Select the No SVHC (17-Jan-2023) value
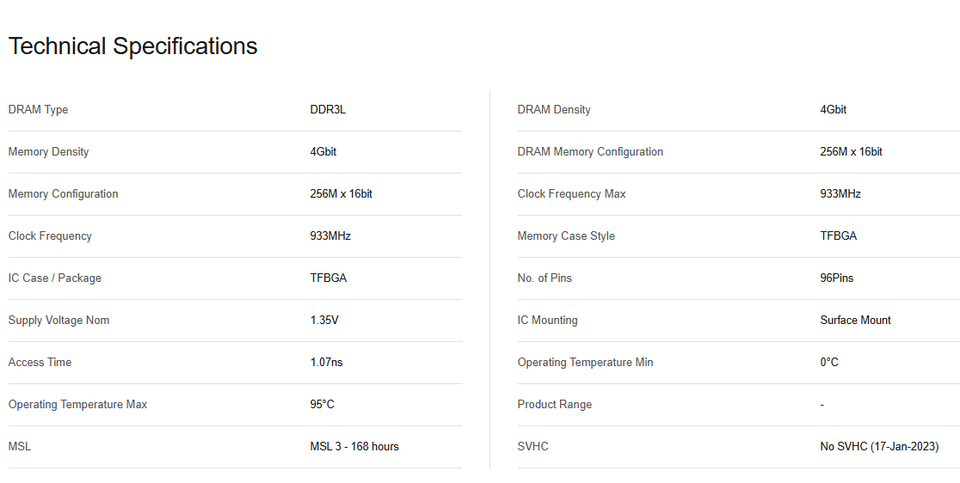The width and height of the screenshot is (960, 483). point(879,446)
